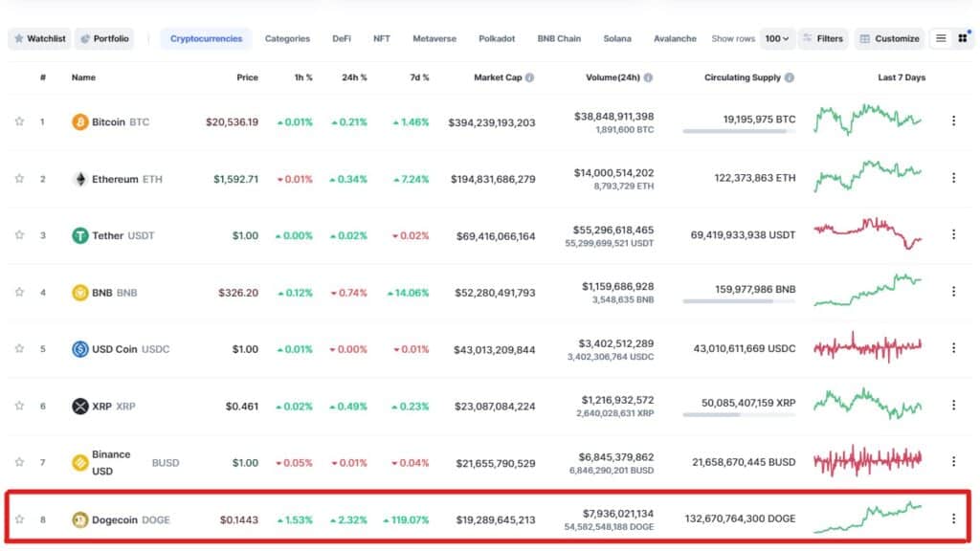Click the Tether coin logo

[80, 235]
